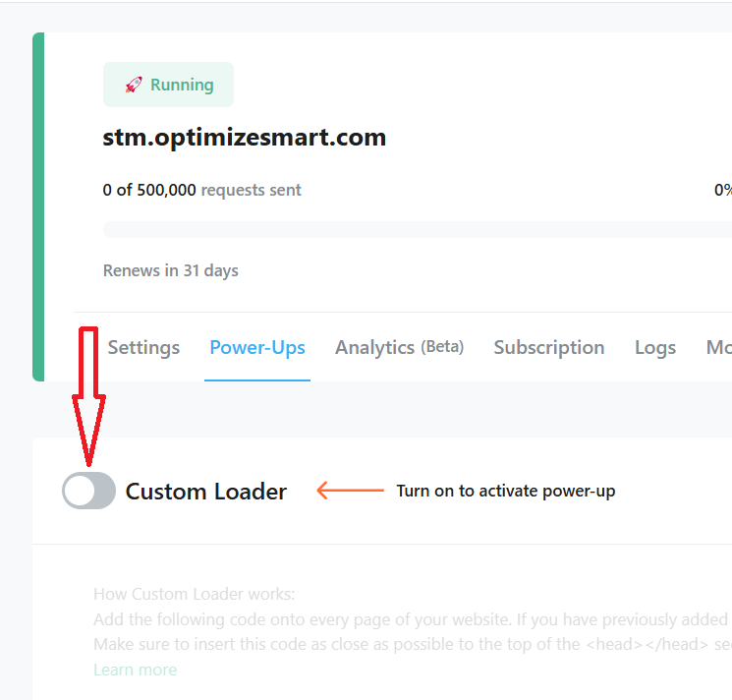Select the Power-Ups tab
Viewport: 732px width, 700px height.
coord(257,347)
